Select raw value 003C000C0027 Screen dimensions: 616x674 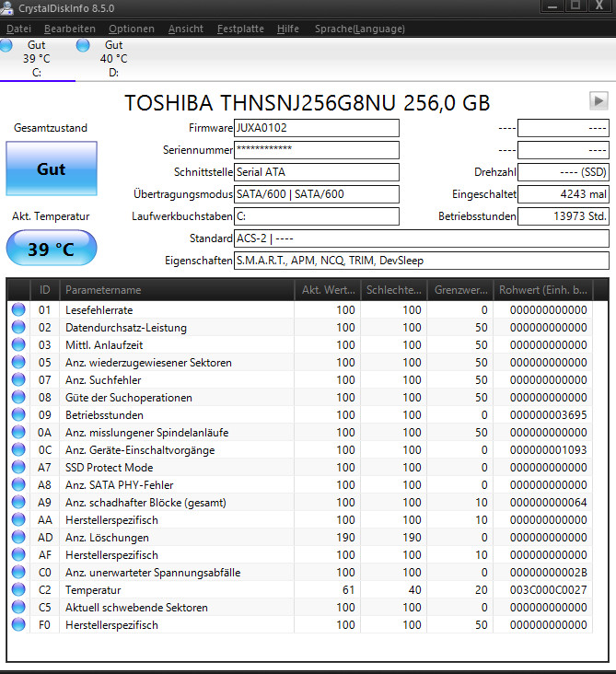548,590
